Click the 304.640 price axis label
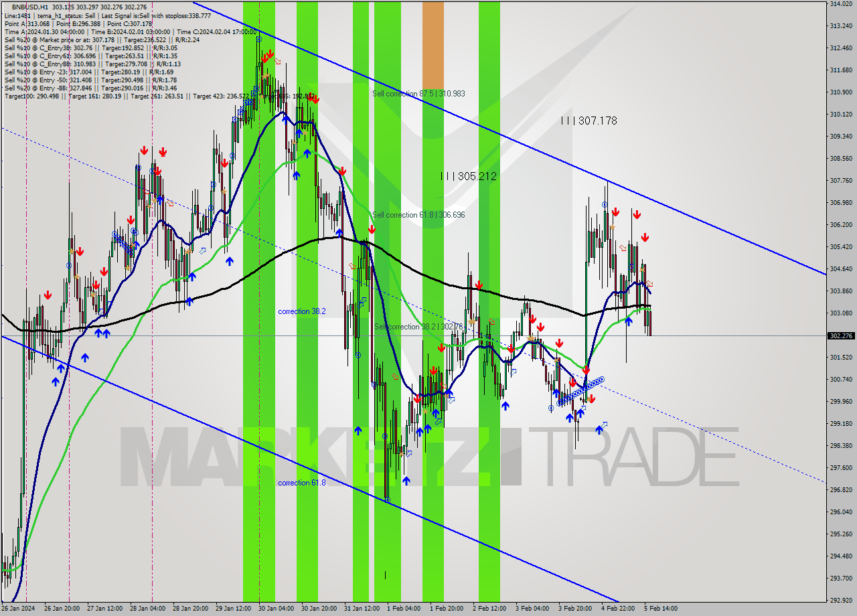 tap(840, 269)
